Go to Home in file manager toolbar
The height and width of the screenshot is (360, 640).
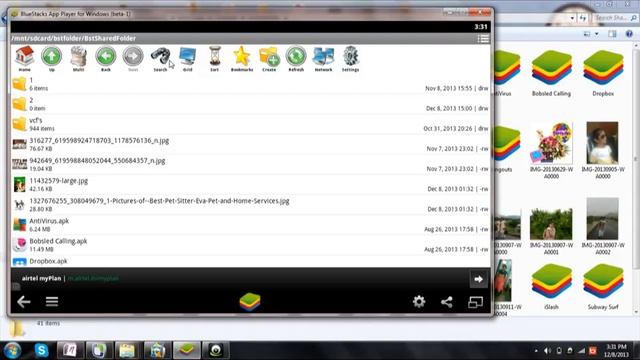click(x=24, y=58)
